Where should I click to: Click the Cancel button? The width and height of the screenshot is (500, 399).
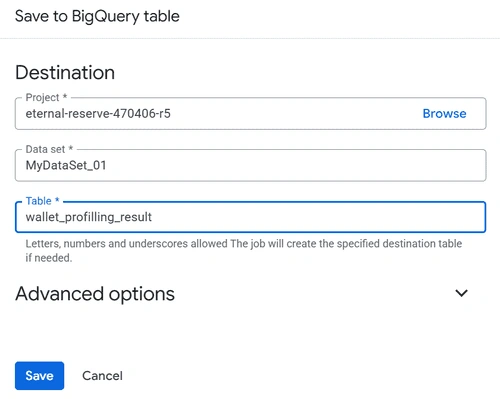(102, 376)
